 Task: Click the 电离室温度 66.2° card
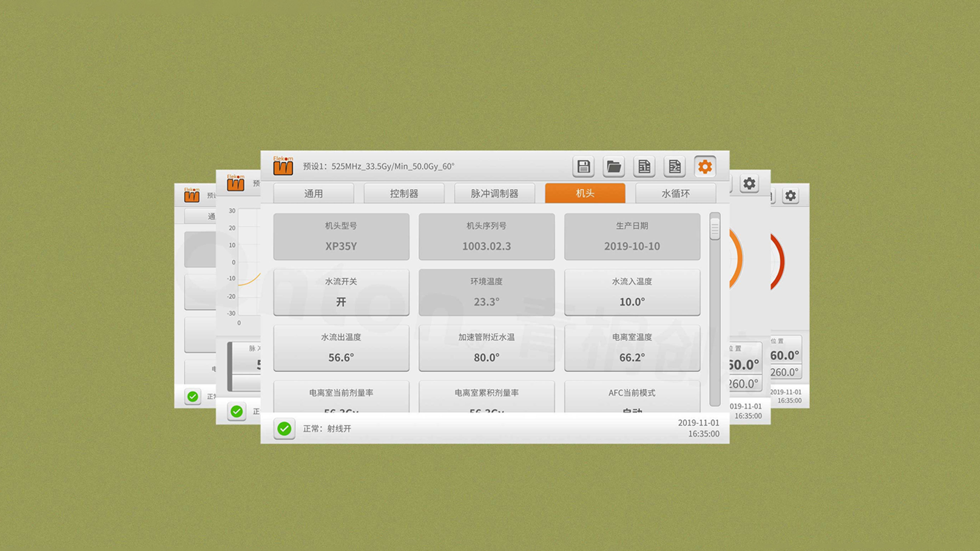(632, 348)
